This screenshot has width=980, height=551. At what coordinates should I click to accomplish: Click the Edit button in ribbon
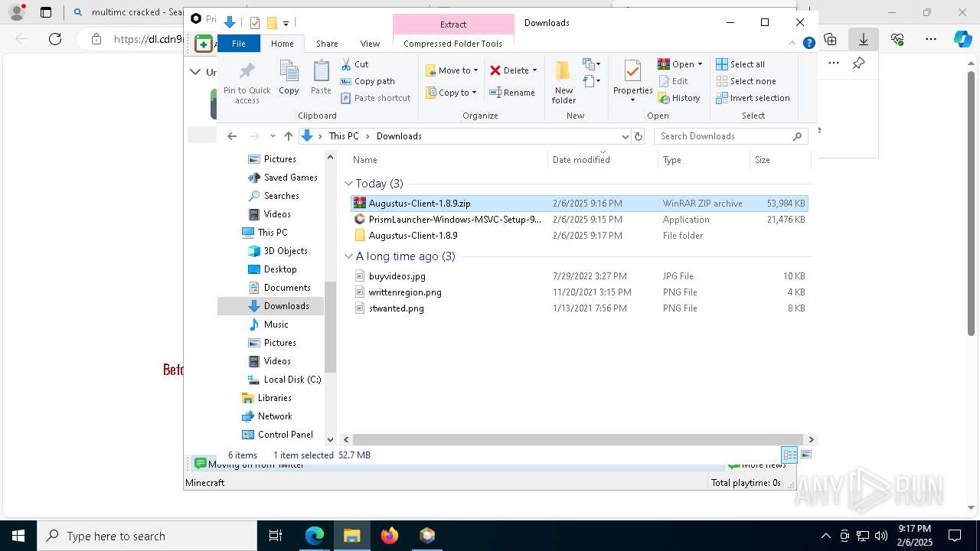tap(673, 81)
